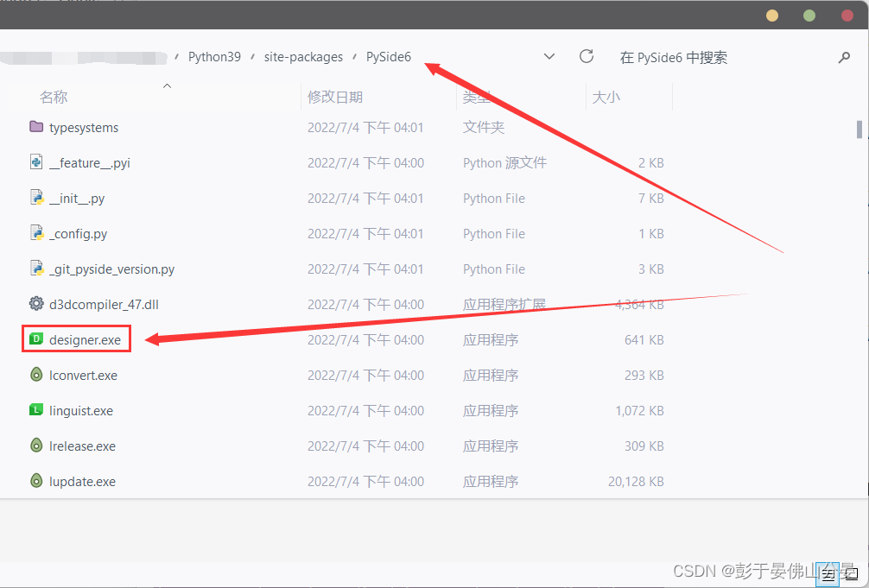Click the green maximize window button

point(809,16)
